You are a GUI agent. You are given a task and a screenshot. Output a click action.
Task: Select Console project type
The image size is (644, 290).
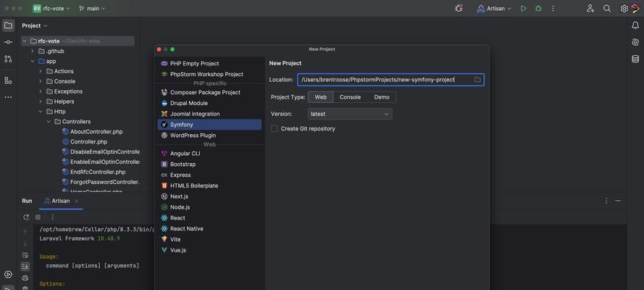pos(350,97)
